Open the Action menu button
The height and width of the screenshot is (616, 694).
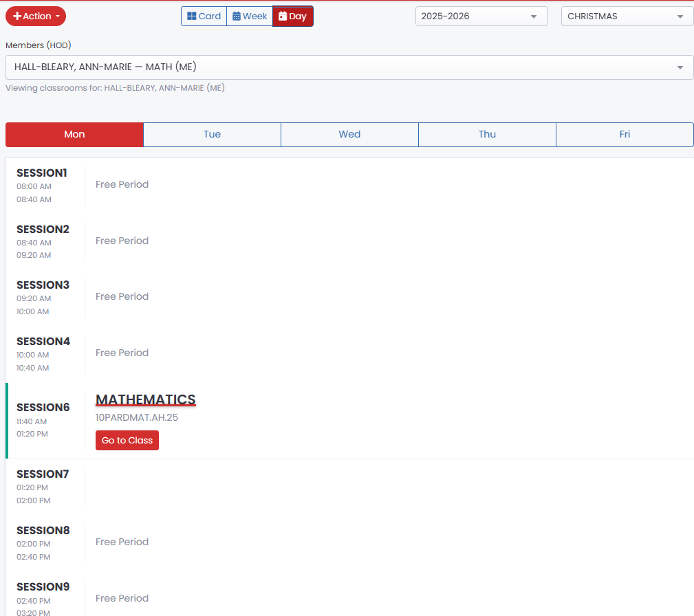pos(36,16)
